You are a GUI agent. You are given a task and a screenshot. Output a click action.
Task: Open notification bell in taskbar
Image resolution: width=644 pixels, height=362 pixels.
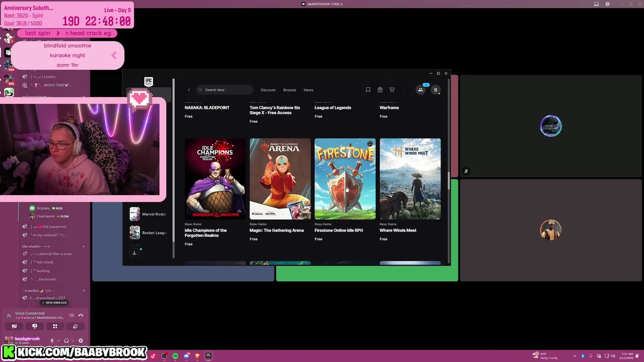637,356
